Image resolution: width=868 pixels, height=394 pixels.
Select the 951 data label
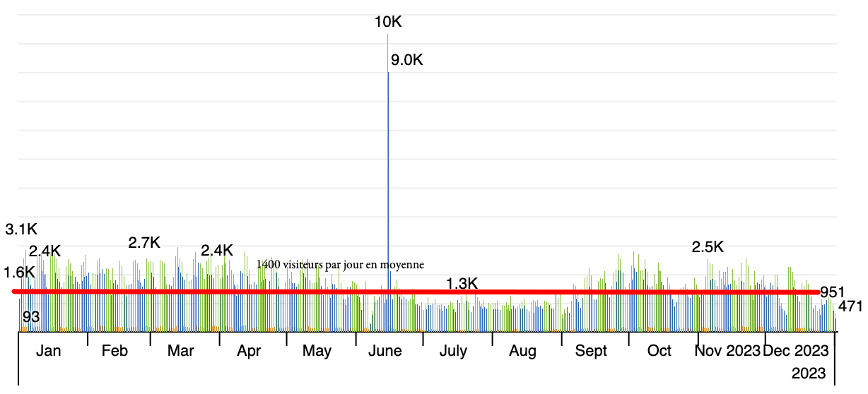[x=832, y=293]
